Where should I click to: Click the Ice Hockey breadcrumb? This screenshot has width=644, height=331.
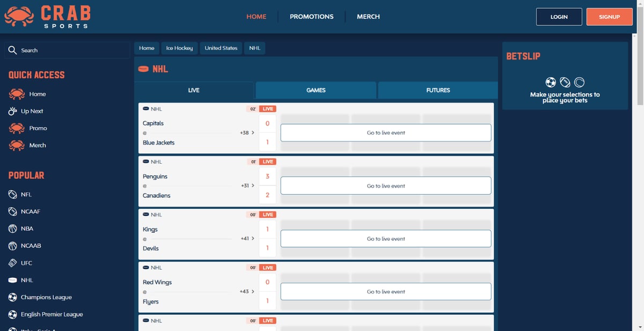pyautogui.click(x=179, y=48)
